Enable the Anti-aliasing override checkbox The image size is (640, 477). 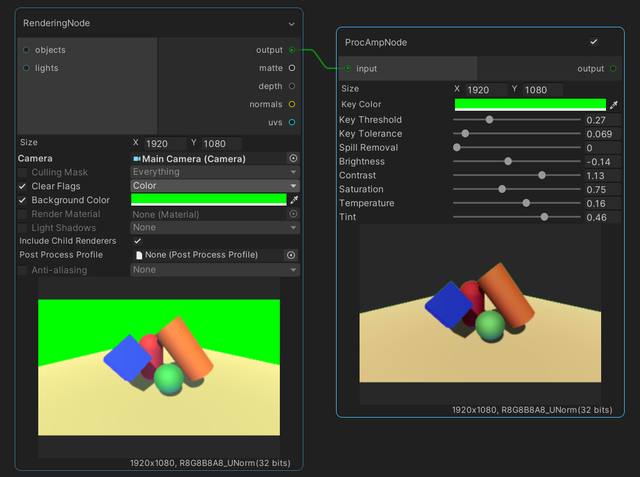(23, 270)
